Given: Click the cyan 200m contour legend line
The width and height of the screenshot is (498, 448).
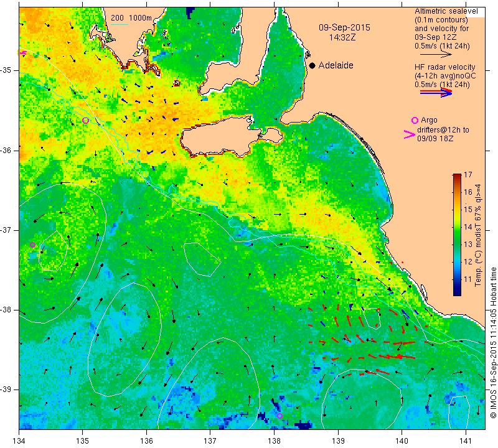Looking at the screenshot, I should (x=120, y=24).
